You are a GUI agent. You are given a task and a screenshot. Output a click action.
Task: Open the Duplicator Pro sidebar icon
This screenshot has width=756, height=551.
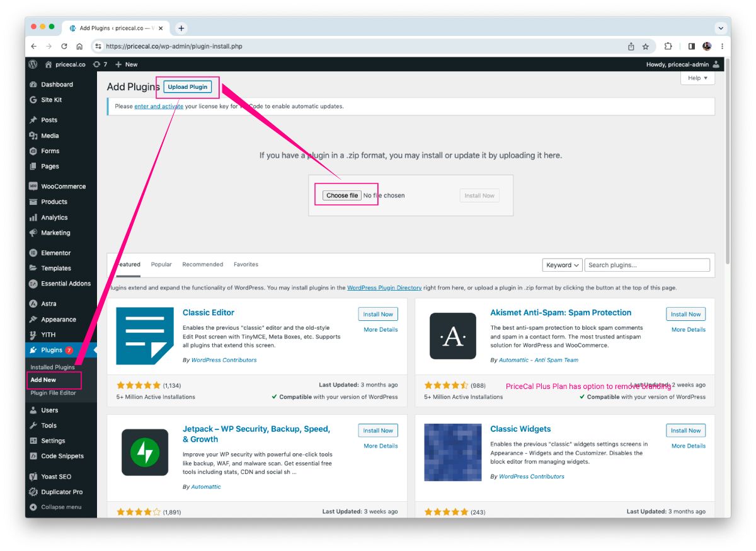point(33,492)
